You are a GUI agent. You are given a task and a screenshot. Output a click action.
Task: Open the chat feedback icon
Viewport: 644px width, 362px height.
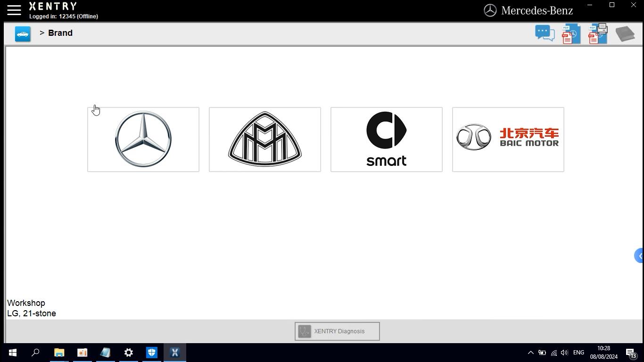coord(545,33)
